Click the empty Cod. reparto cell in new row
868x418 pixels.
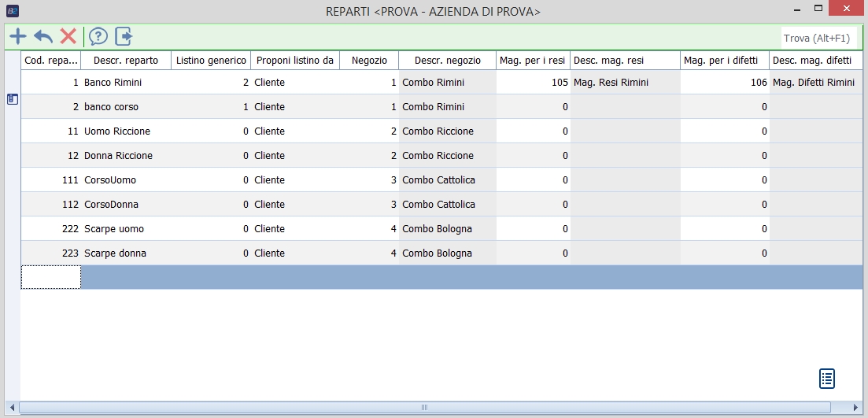coord(51,277)
